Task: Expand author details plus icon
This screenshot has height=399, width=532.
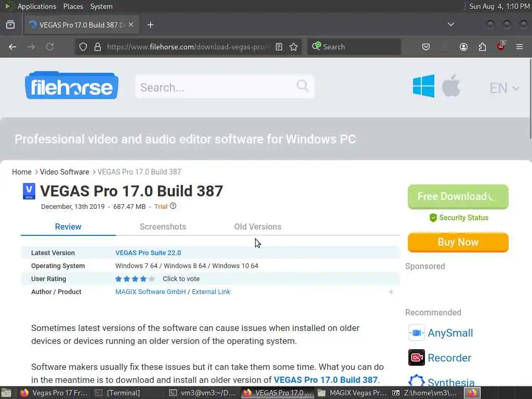Action: pos(391,292)
